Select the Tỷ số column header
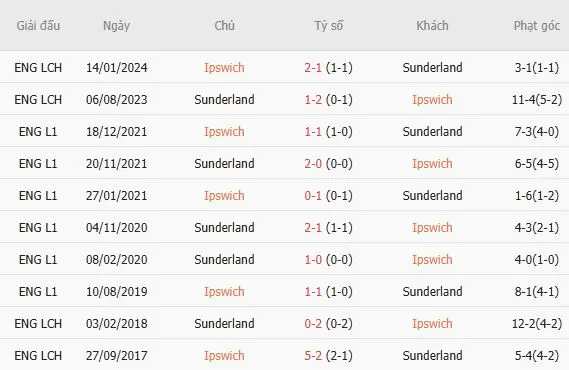 tap(328, 26)
